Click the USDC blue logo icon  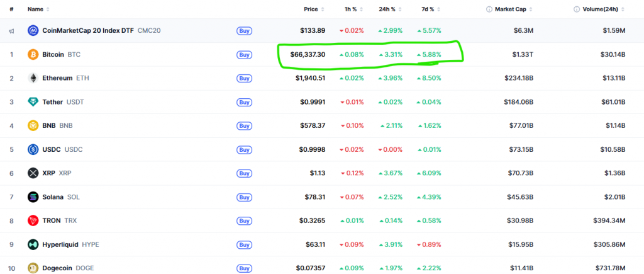[x=33, y=150]
